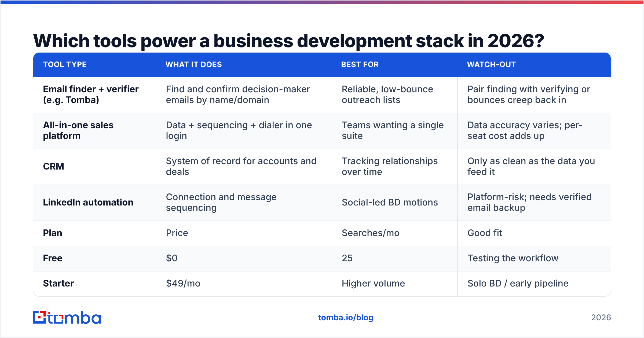The width and height of the screenshot is (644, 338).
Task: Click the 'Plan' row label
Action: click(53, 233)
